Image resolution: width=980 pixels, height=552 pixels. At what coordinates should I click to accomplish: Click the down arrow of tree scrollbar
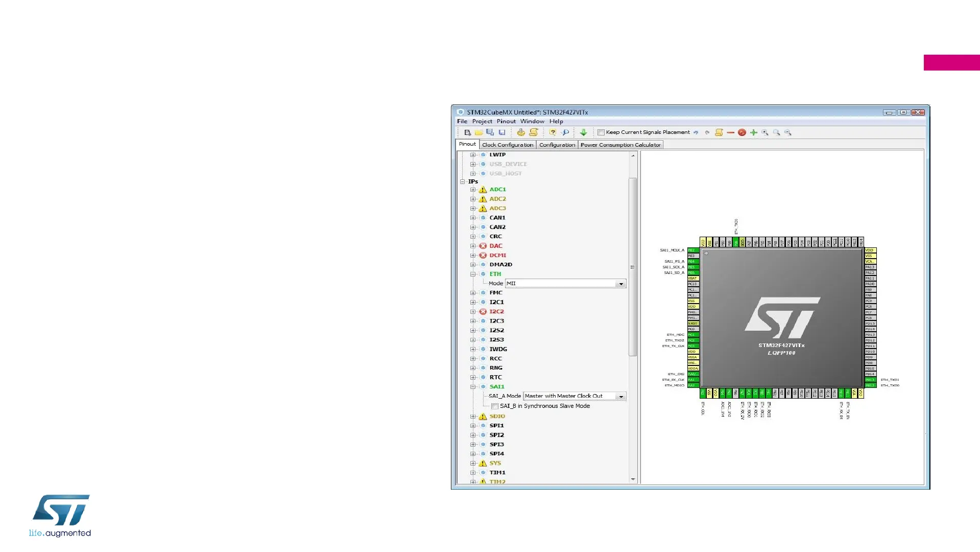click(x=633, y=479)
